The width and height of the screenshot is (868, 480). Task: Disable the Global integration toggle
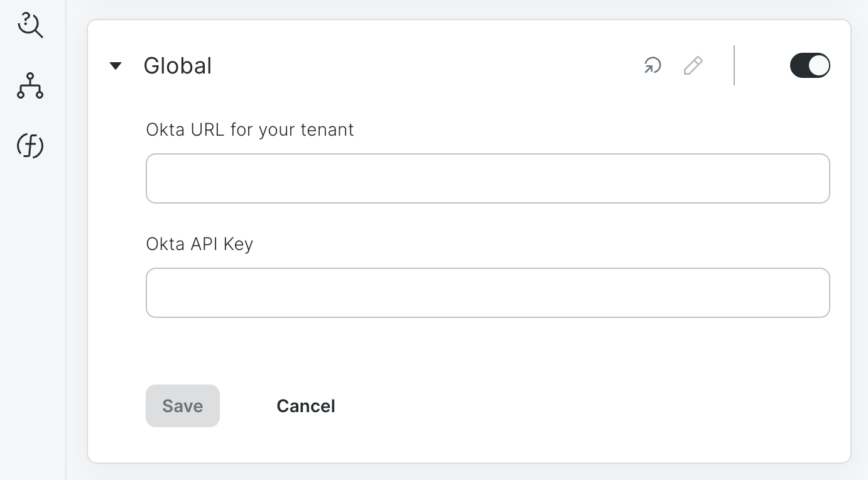(810, 65)
